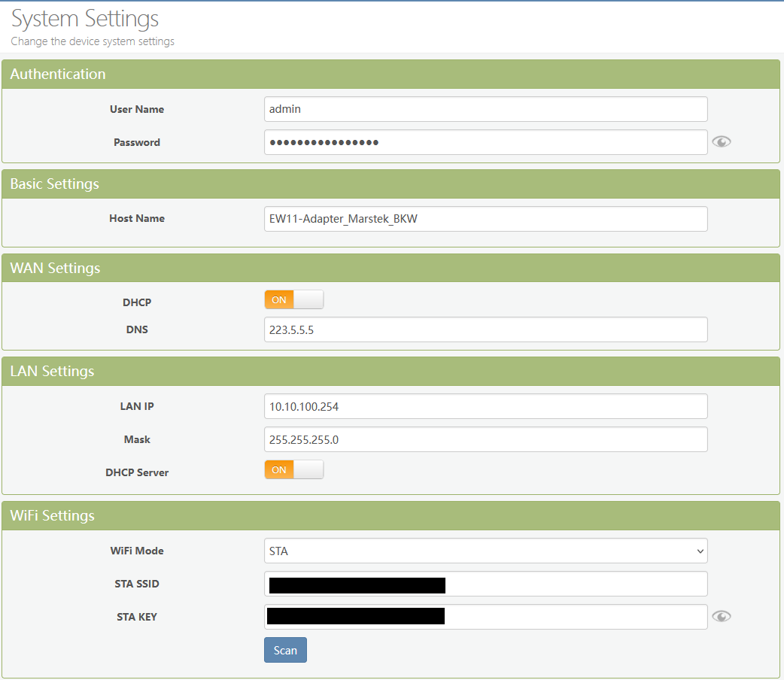Focus the User Name field

[x=485, y=109]
